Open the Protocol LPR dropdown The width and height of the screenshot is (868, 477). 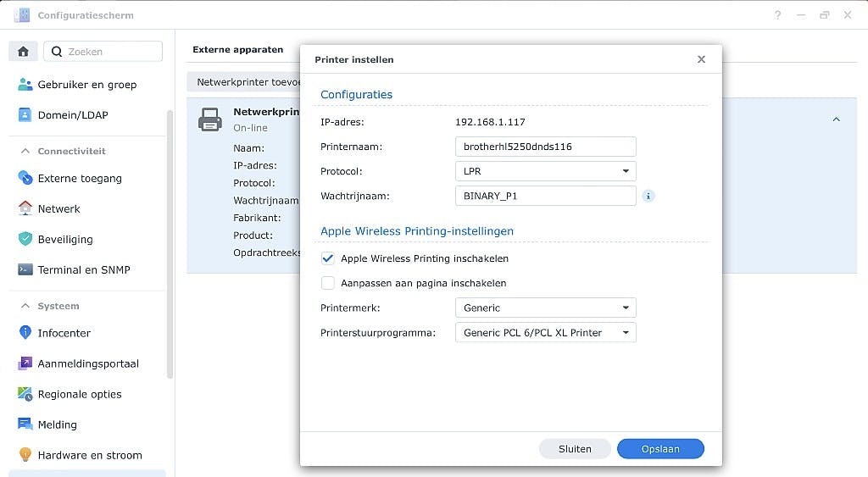pos(545,171)
